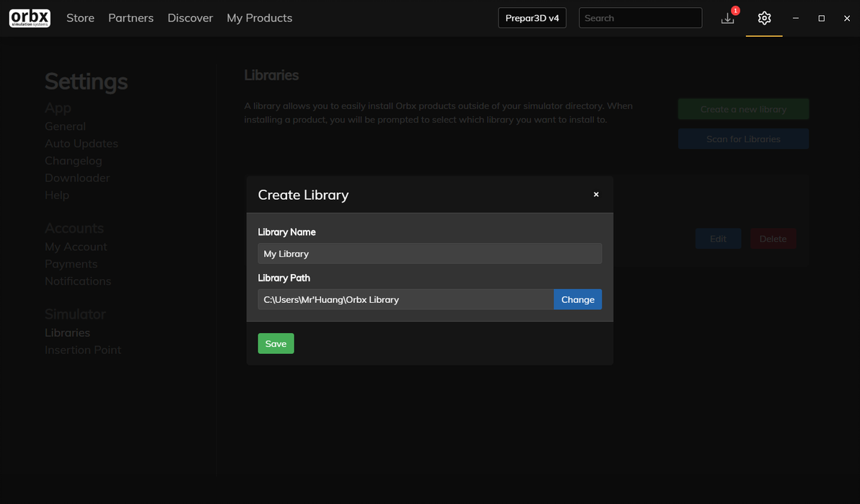
Task: Go to My Products
Action: click(x=260, y=18)
